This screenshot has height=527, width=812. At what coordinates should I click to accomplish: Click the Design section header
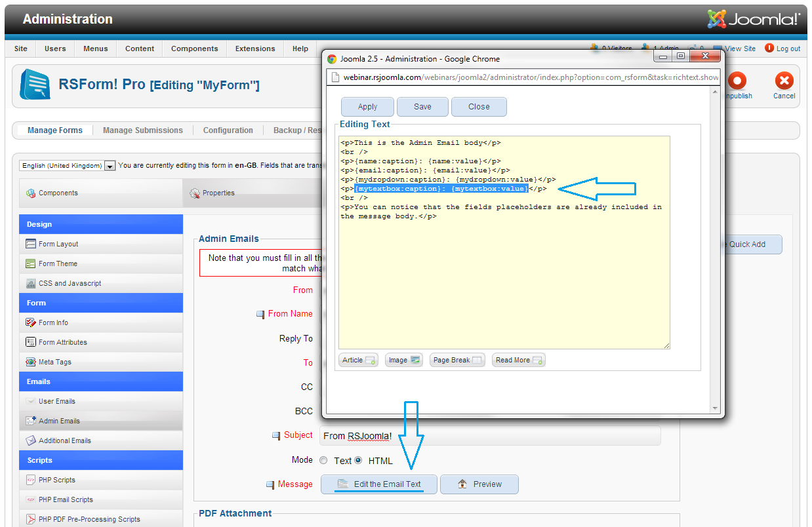[101, 224]
